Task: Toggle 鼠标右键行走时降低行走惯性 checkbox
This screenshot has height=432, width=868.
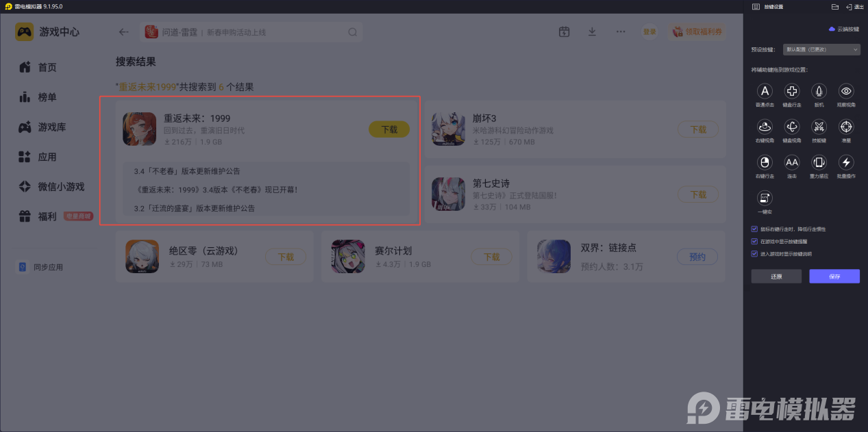Action: 754,229
